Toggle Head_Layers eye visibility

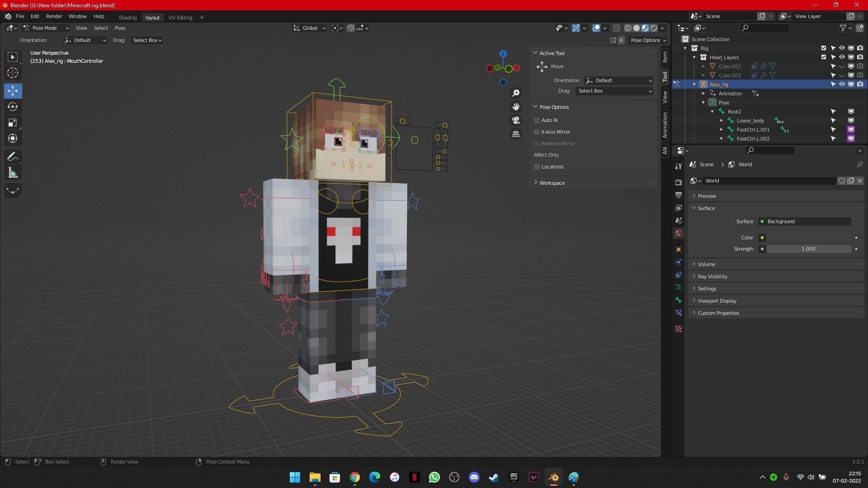coord(842,57)
